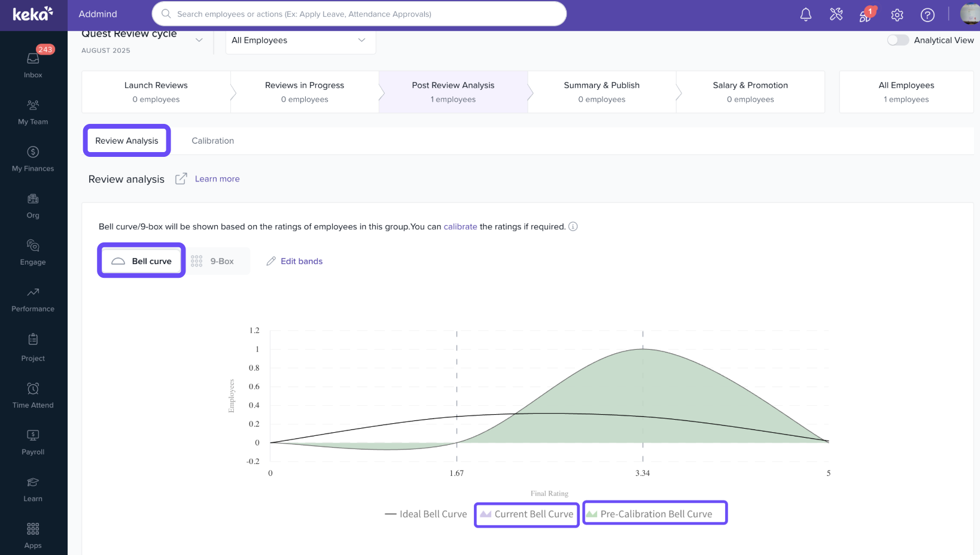980x555 pixels.
Task: Open the settings gear icon
Action: click(x=896, y=15)
